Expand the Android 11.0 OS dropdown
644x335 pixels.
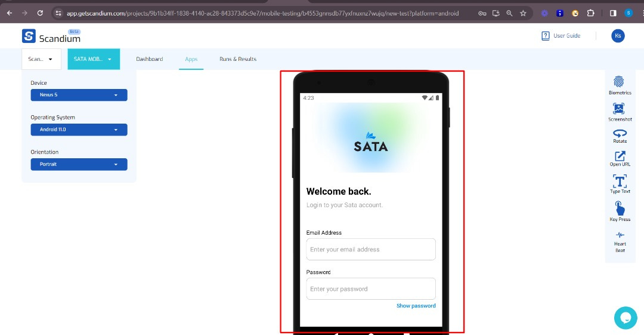[79, 129]
